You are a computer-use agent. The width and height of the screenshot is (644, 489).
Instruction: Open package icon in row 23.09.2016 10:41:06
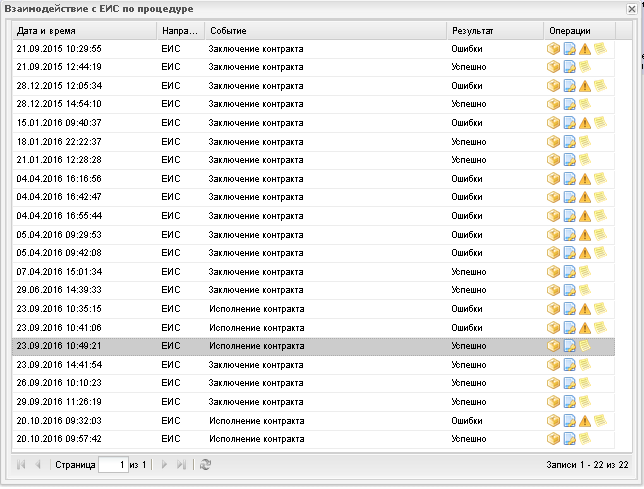click(x=553, y=328)
